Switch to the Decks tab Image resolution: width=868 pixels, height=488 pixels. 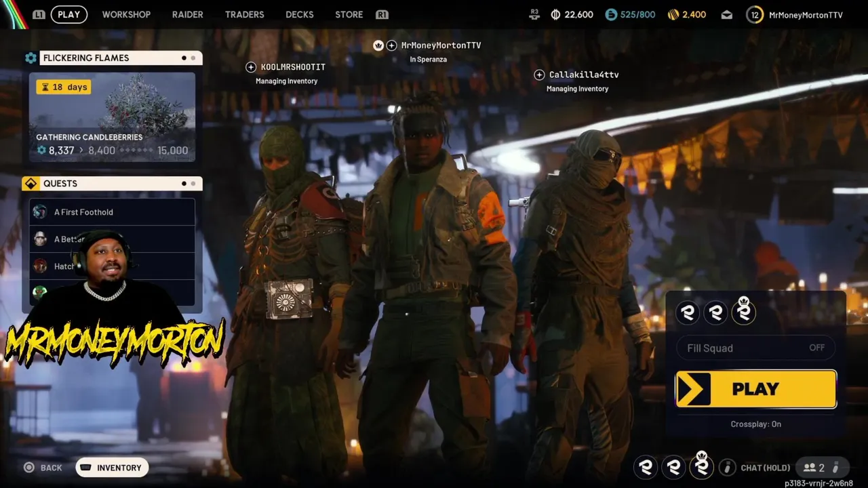coord(300,14)
